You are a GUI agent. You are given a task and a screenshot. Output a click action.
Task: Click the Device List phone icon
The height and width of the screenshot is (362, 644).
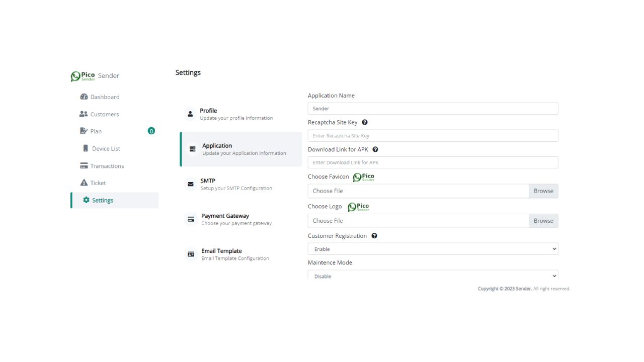click(86, 148)
